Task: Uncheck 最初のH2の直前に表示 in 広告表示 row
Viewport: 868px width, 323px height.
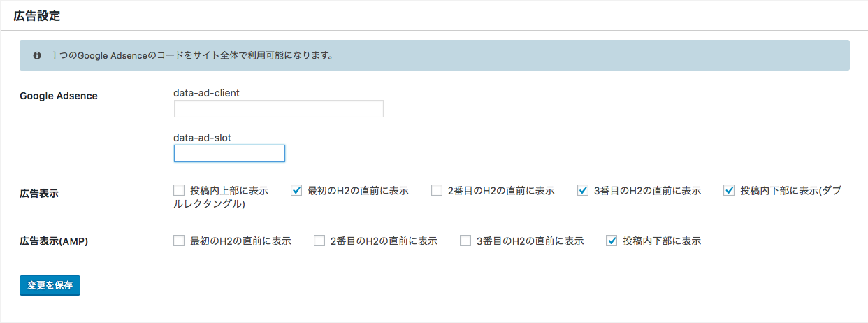Action: [x=296, y=190]
